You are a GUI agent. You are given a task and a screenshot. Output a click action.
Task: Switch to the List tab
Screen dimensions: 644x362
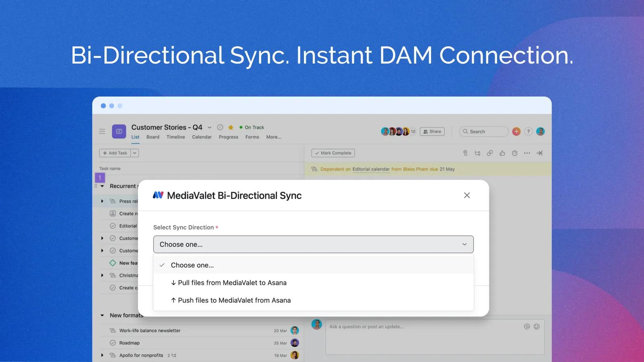(x=135, y=137)
